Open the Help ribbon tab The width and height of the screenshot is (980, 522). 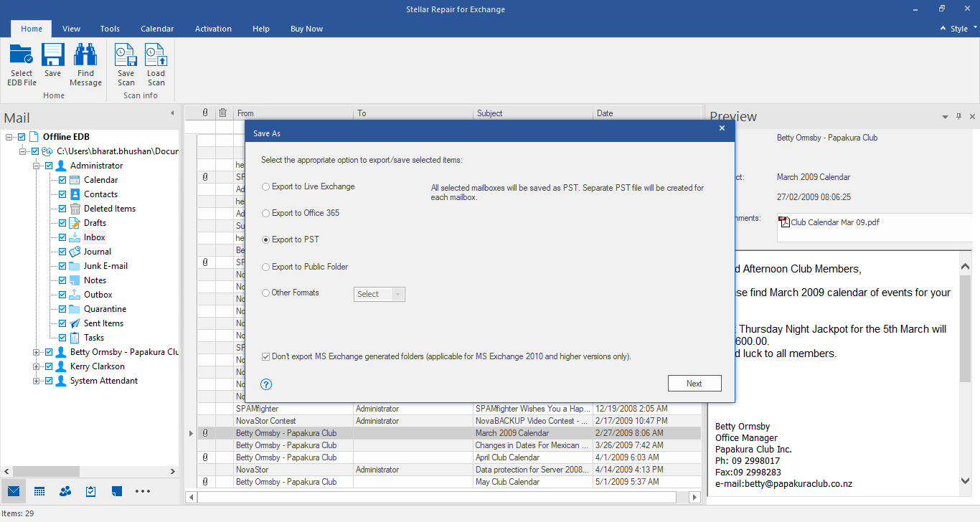(261, 29)
